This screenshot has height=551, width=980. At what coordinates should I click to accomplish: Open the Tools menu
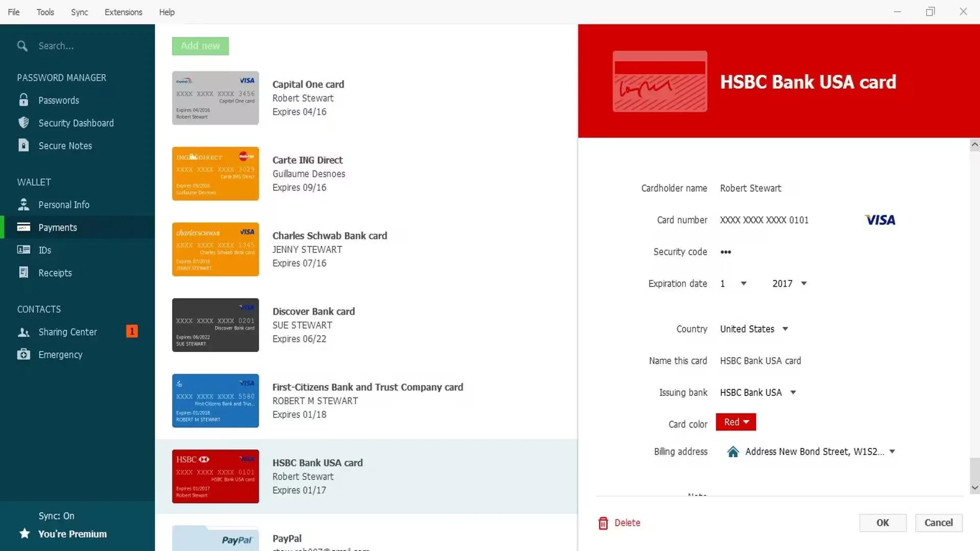pyautogui.click(x=45, y=12)
